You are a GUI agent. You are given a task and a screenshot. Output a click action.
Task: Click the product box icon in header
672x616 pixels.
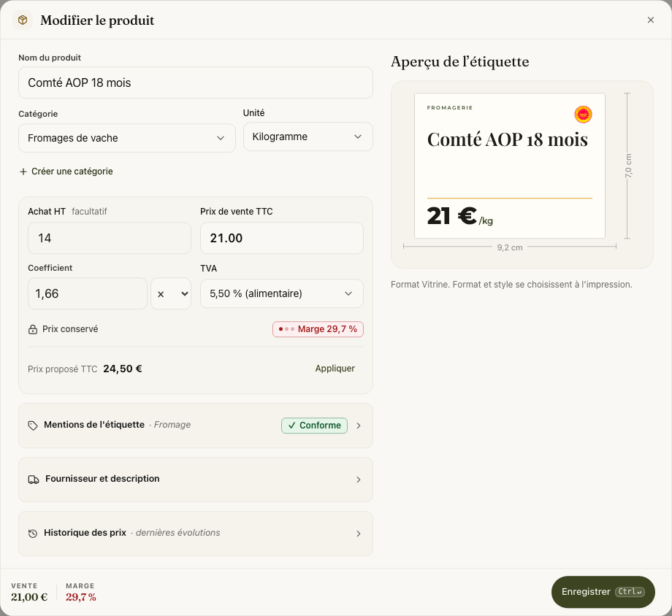(23, 20)
